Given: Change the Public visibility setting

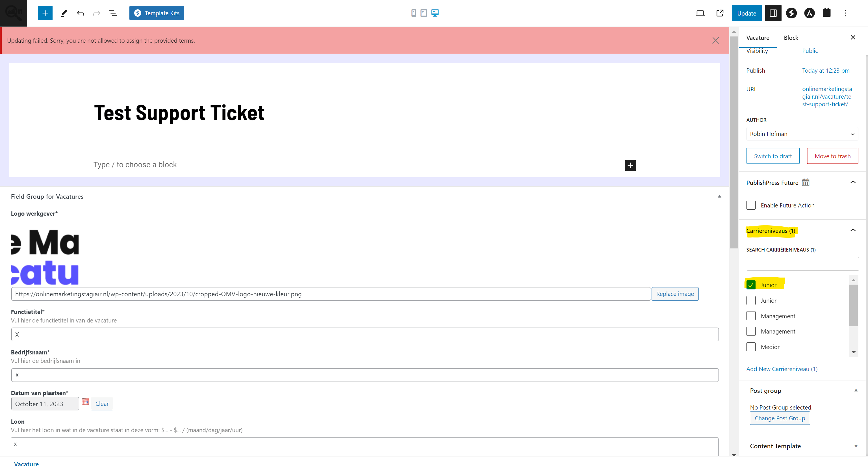Looking at the screenshot, I should 810,51.
